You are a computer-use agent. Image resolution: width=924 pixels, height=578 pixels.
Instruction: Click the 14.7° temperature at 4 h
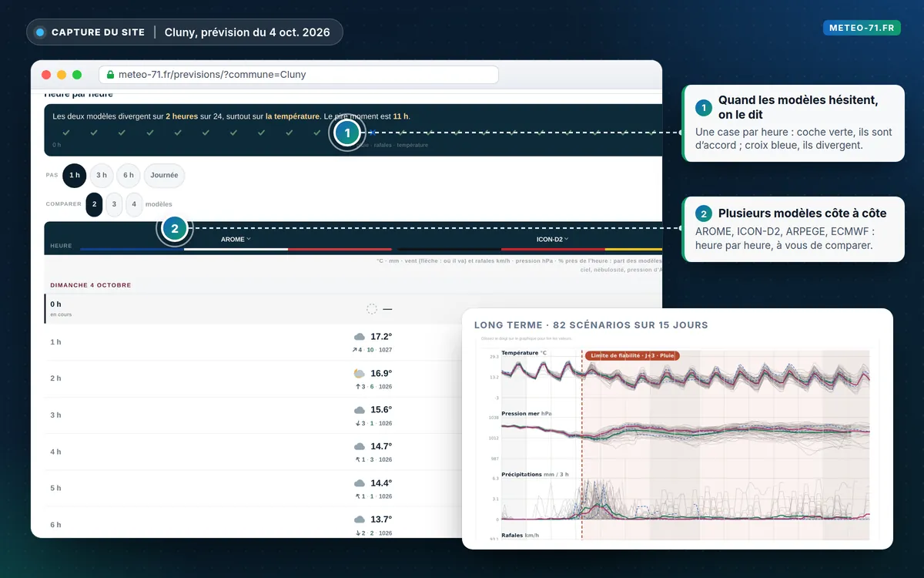coord(381,446)
